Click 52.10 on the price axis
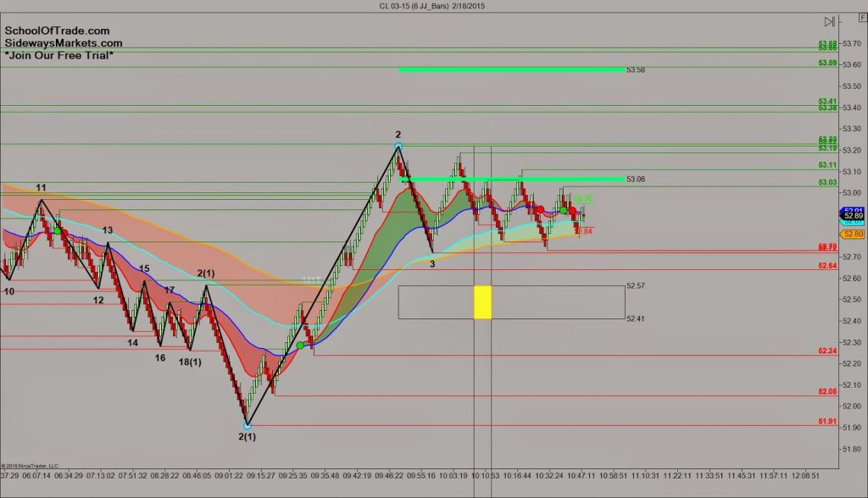Screen dimensions: 868x498 [x=851, y=385]
